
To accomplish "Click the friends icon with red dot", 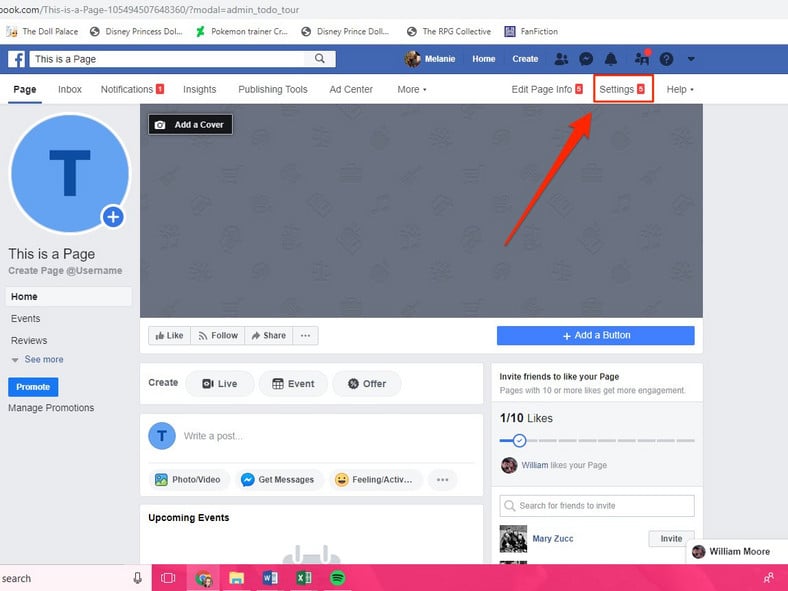I will point(642,58).
